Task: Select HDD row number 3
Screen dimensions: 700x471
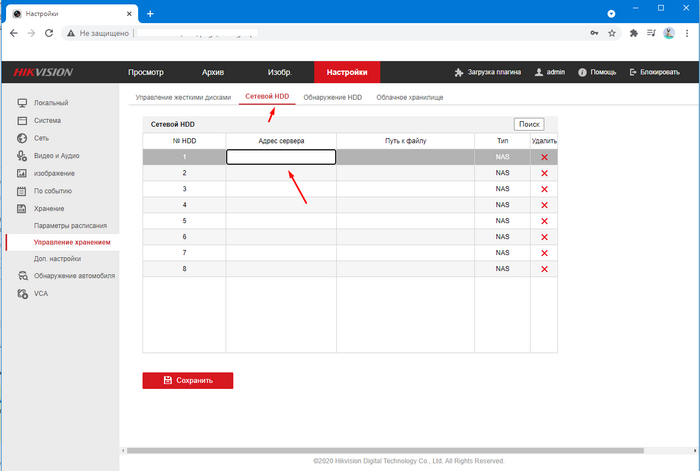Action: click(184, 189)
